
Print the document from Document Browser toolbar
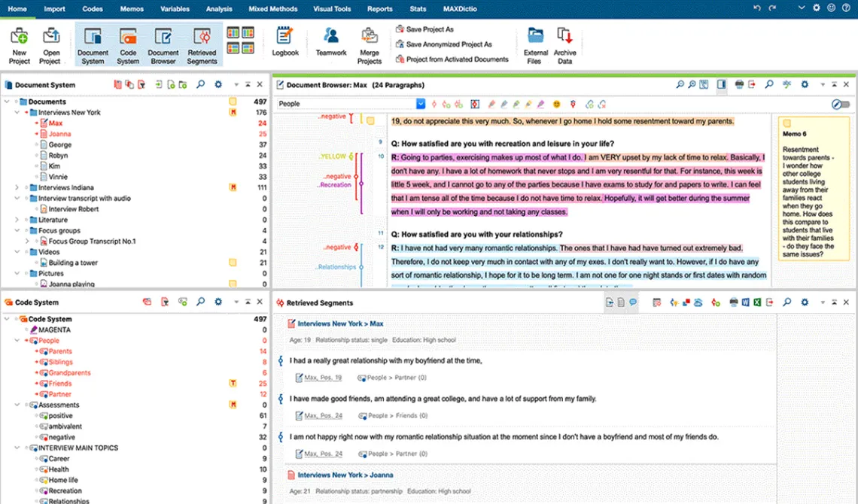coord(739,85)
